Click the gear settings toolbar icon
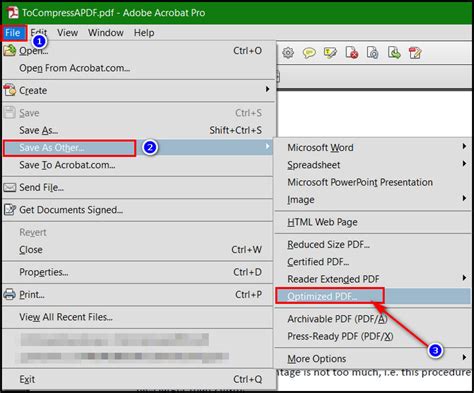The height and width of the screenshot is (393, 474). (x=288, y=53)
